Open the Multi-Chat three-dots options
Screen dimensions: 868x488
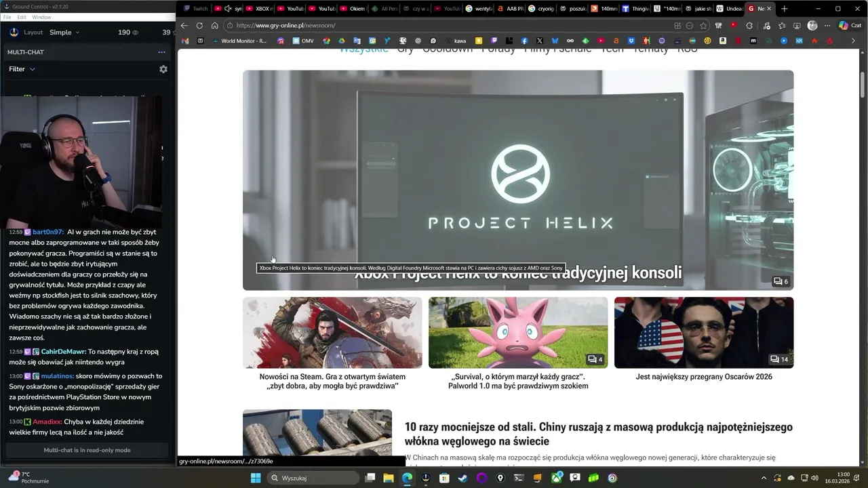pyautogui.click(x=161, y=52)
